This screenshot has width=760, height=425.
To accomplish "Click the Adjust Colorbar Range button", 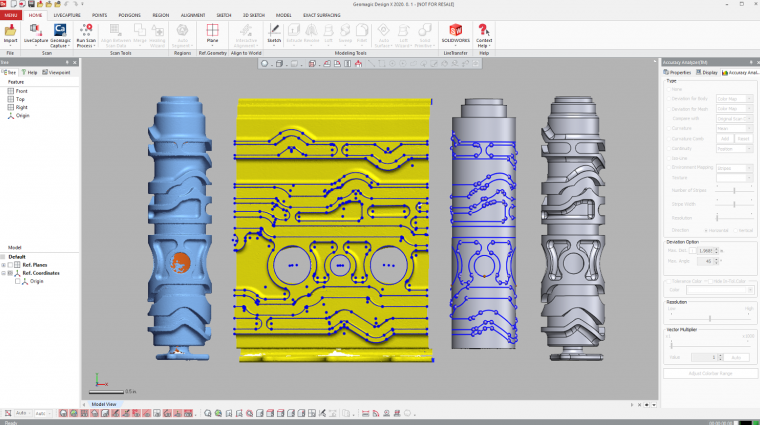I will pos(709,373).
